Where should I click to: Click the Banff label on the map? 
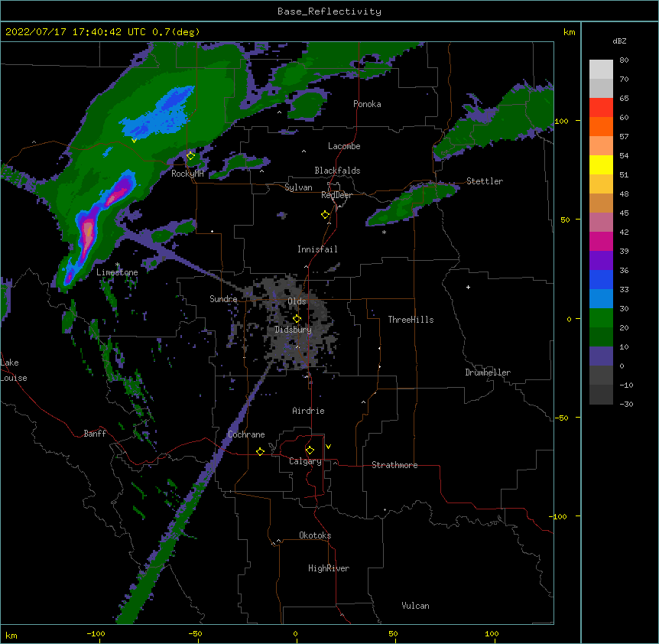coord(95,434)
